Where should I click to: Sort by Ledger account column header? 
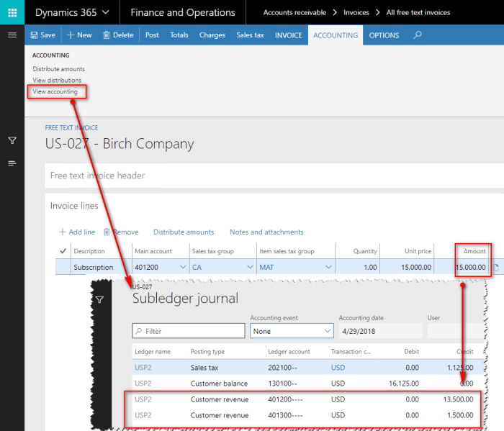point(289,352)
